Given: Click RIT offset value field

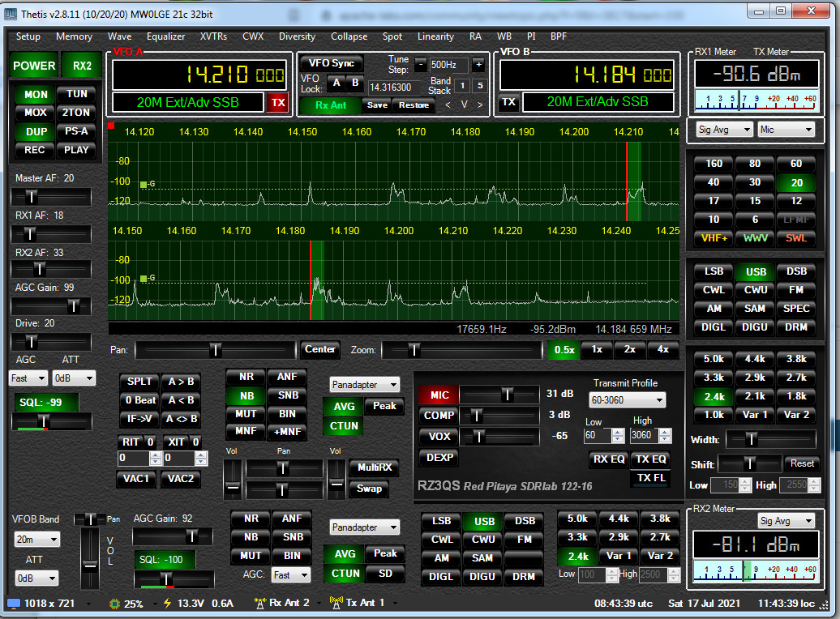Looking at the screenshot, I should [133, 458].
